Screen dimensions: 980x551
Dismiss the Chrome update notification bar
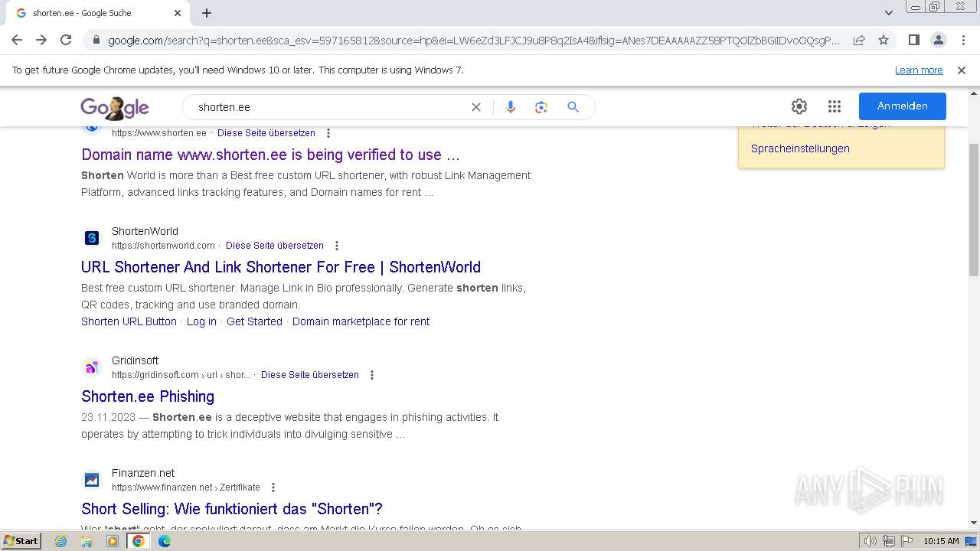click(962, 70)
